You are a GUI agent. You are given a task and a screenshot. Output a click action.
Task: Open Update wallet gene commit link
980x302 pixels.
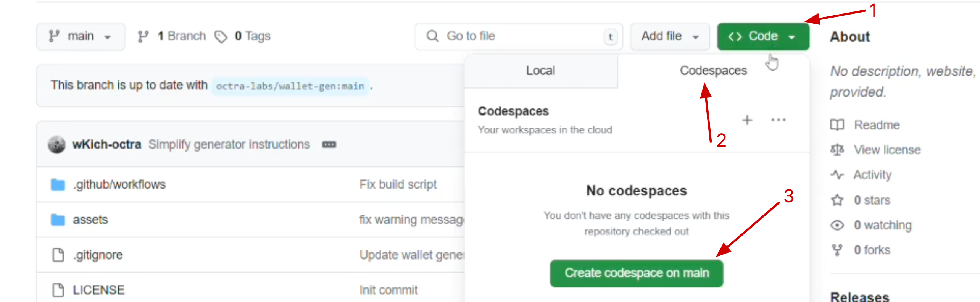[x=412, y=255]
